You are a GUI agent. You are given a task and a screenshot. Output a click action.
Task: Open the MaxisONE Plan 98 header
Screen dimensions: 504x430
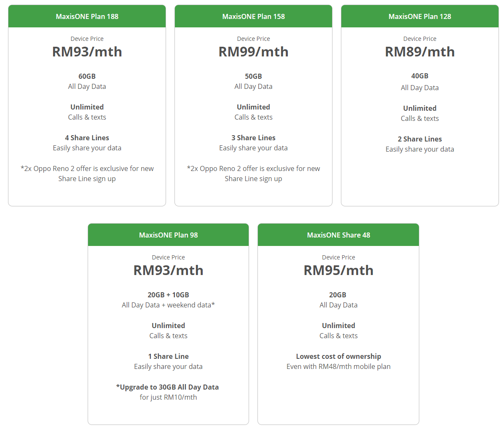click(x=168, y=235)
